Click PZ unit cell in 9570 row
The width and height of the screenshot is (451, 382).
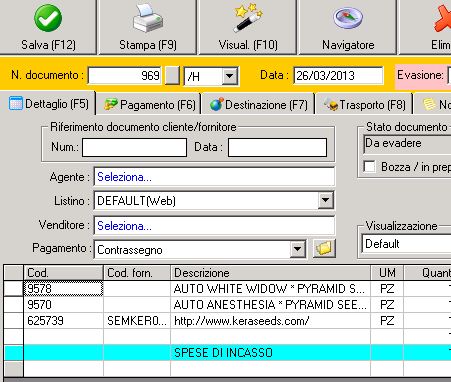coord(387,305)
